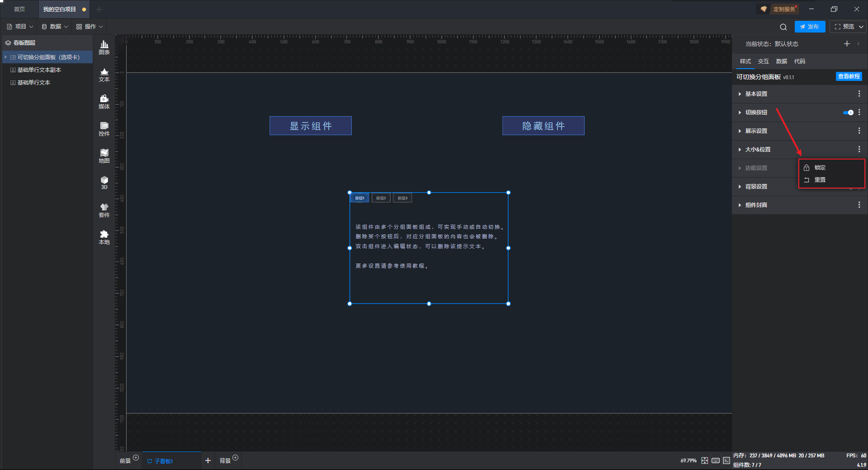
Task: Expand the 切换按钮 section
Action: (740, 113)
